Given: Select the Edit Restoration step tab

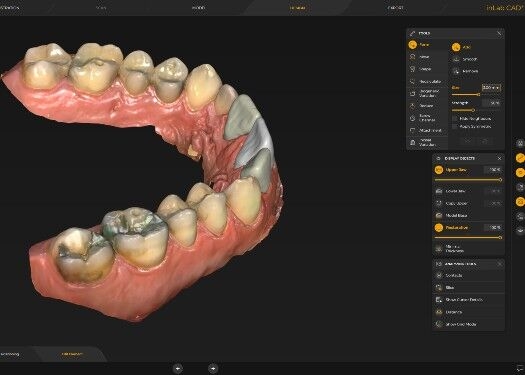Looking at the screenshot, I should pos(72,354).
